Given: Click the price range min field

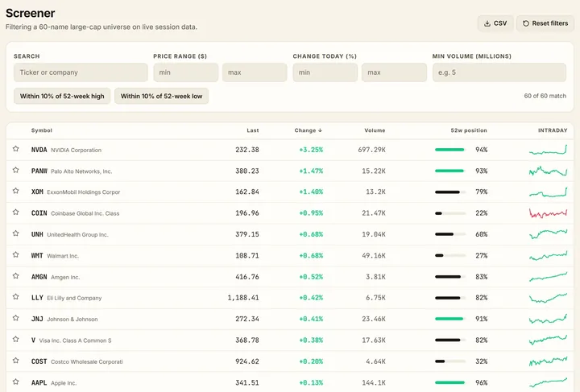Looking at the screenshot, I should click(x=186, y=72).
